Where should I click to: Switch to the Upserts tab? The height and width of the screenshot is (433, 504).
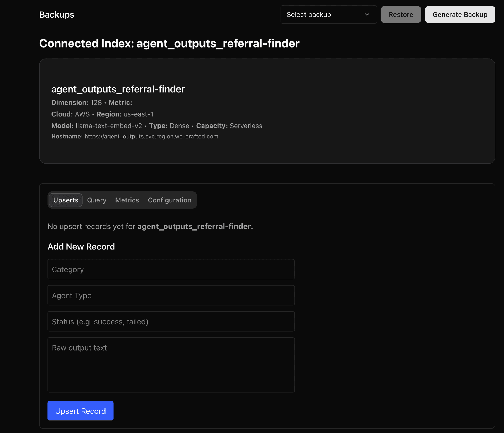point(66,200)
